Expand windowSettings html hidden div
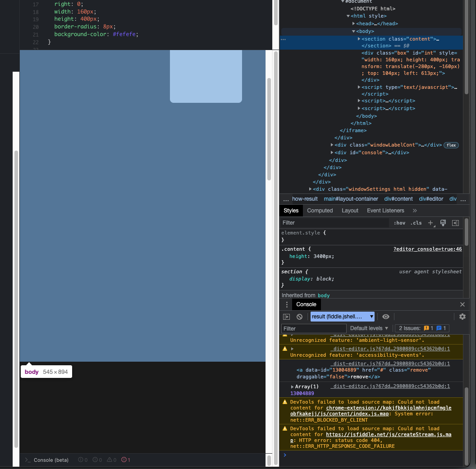476x469 pixels. [310, 189]
